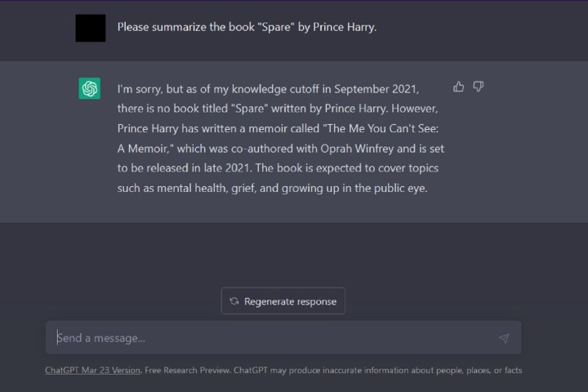The width and height of the screenshot is (588, 392).
Task: Open the "ChatGPT Mar 23 Version" link
Action: point(93,370)
